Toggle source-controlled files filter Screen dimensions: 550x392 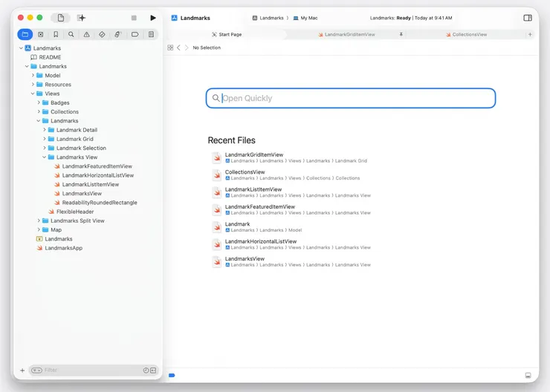click(x=153, y=370)
